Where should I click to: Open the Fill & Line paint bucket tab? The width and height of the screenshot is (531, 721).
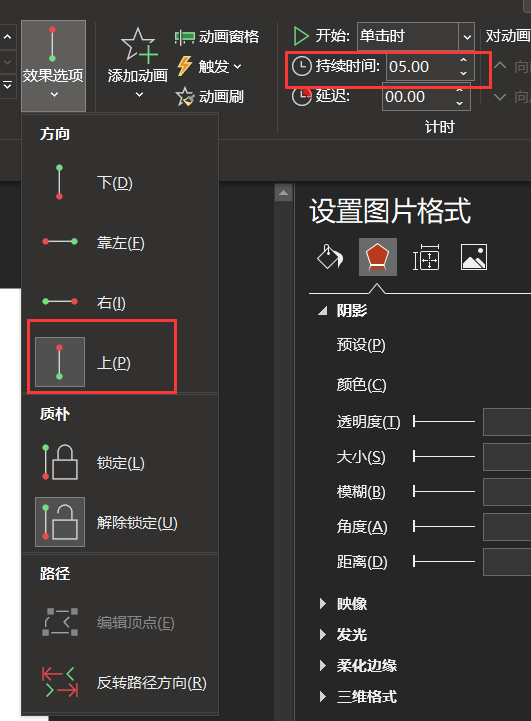tap(330, 257)
